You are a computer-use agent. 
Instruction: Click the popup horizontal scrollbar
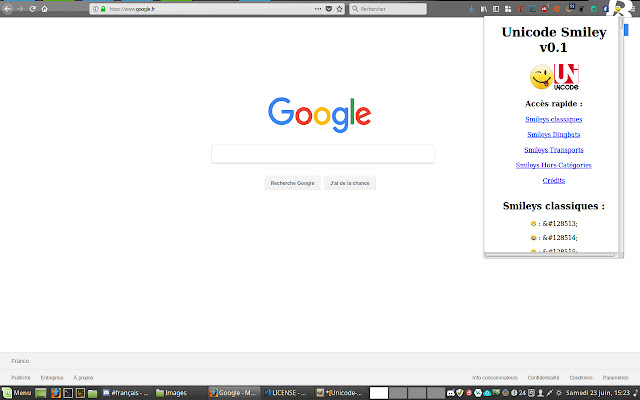click(x=550, y=255)
